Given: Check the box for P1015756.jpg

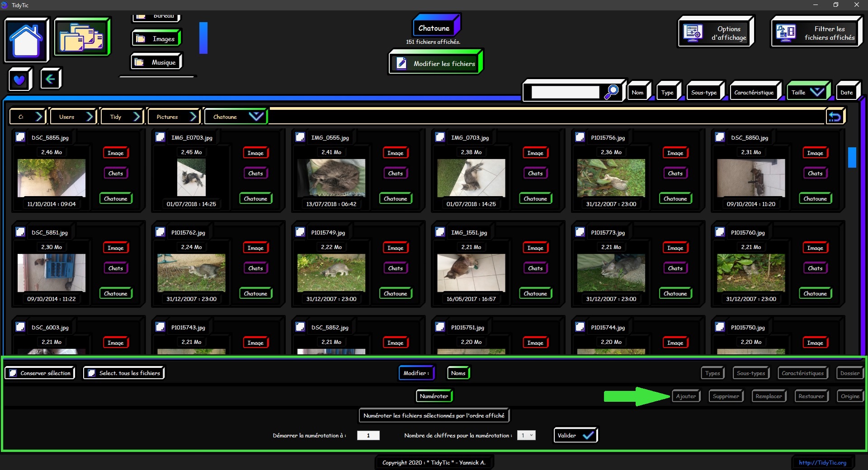Looking at the screenshot, I should pyautogui.click(x=580, y=137).
